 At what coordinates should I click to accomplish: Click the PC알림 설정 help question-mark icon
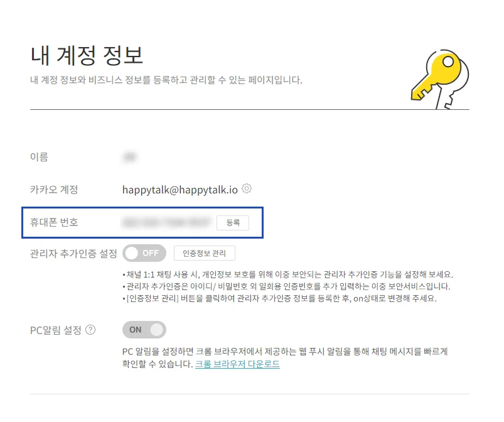tap(90, 330)
